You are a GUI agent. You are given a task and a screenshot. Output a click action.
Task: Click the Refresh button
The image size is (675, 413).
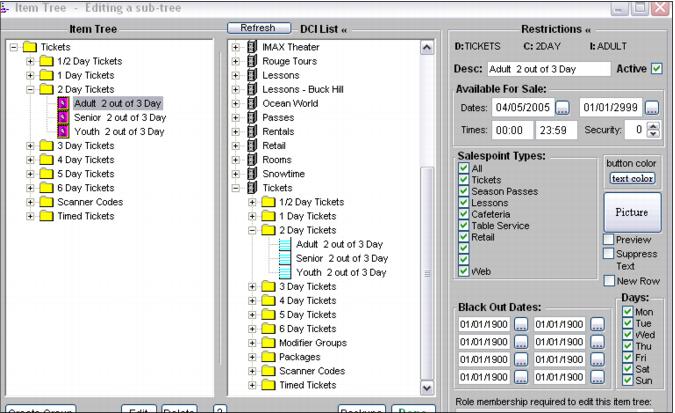click(259, 28)
